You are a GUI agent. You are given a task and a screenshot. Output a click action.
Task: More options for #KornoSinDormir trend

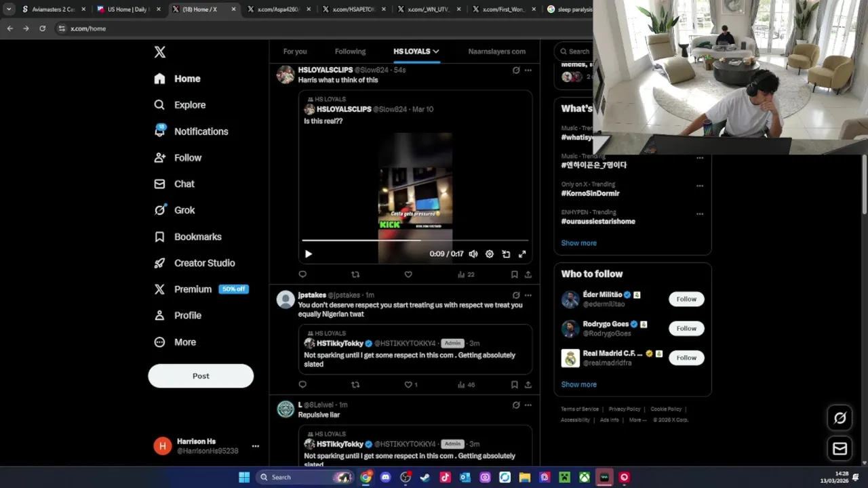[700, 186]
